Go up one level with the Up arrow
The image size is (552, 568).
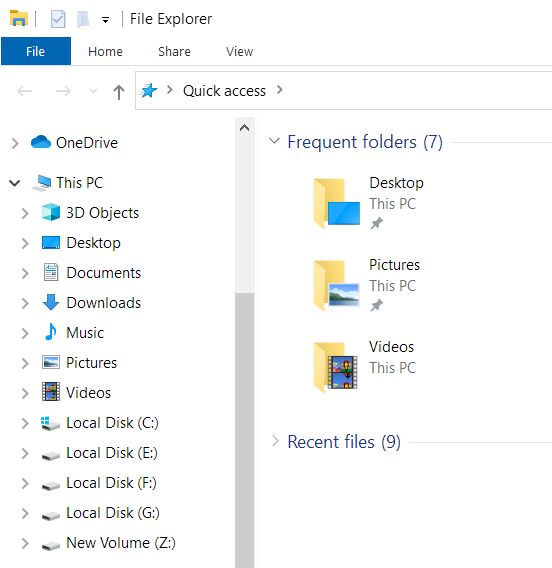119,92
